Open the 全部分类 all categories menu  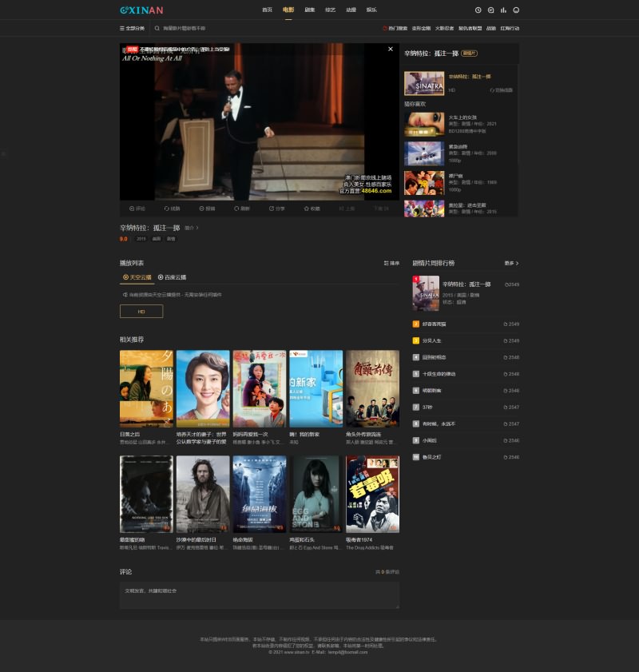coord(132,28)
